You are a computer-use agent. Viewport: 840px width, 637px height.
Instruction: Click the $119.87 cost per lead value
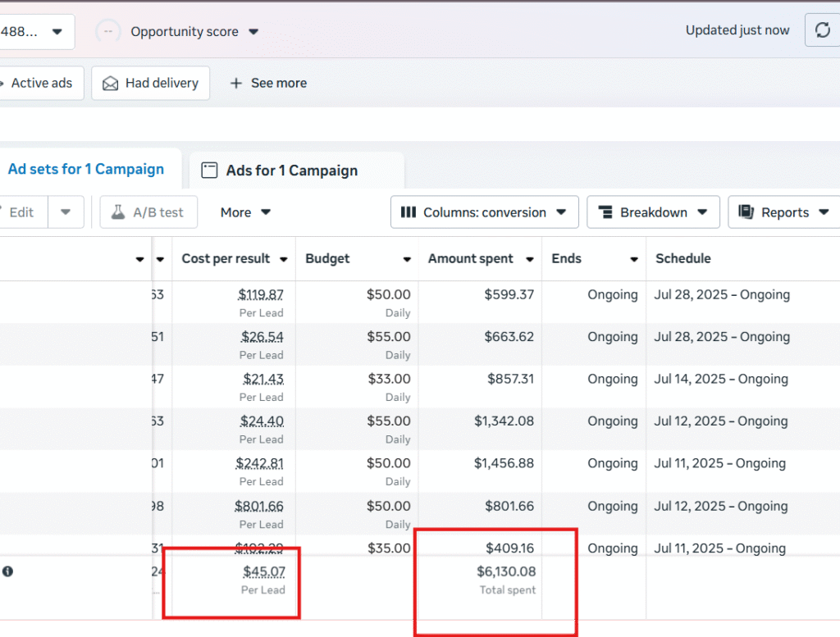coord(261,294)
